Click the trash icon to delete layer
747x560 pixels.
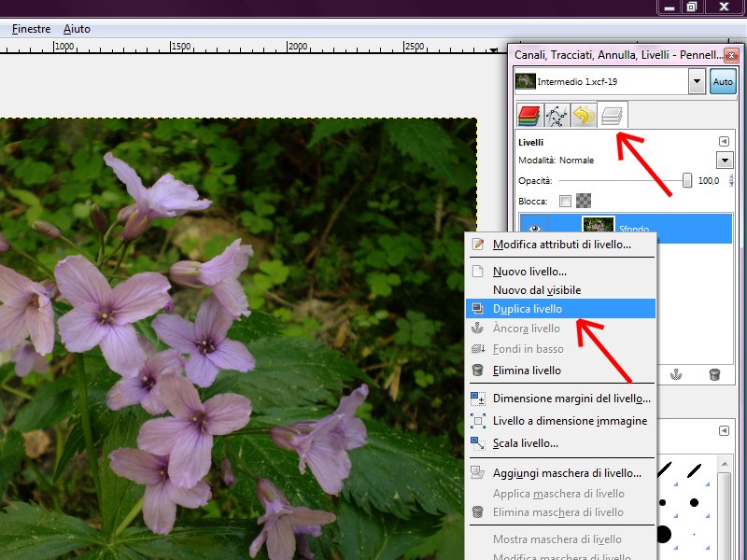pos(714,374)
